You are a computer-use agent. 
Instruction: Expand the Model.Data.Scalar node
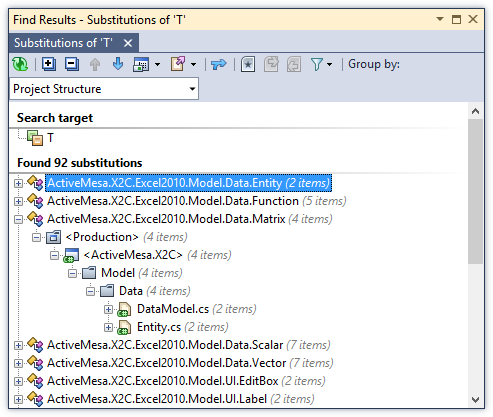[18, 345]
